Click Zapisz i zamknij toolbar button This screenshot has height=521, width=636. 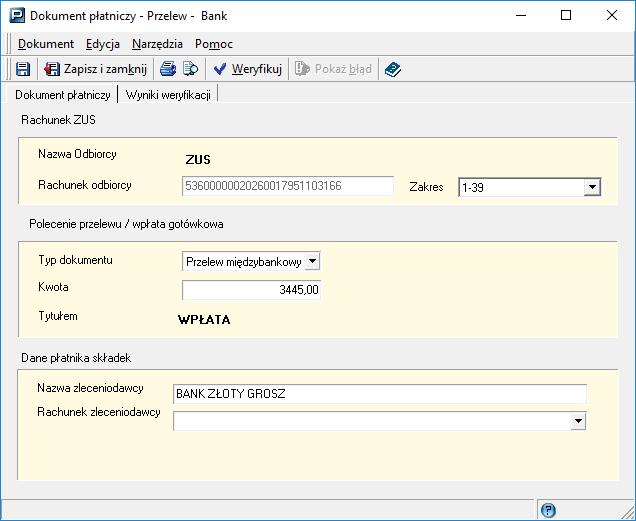[x=95, y=69]
